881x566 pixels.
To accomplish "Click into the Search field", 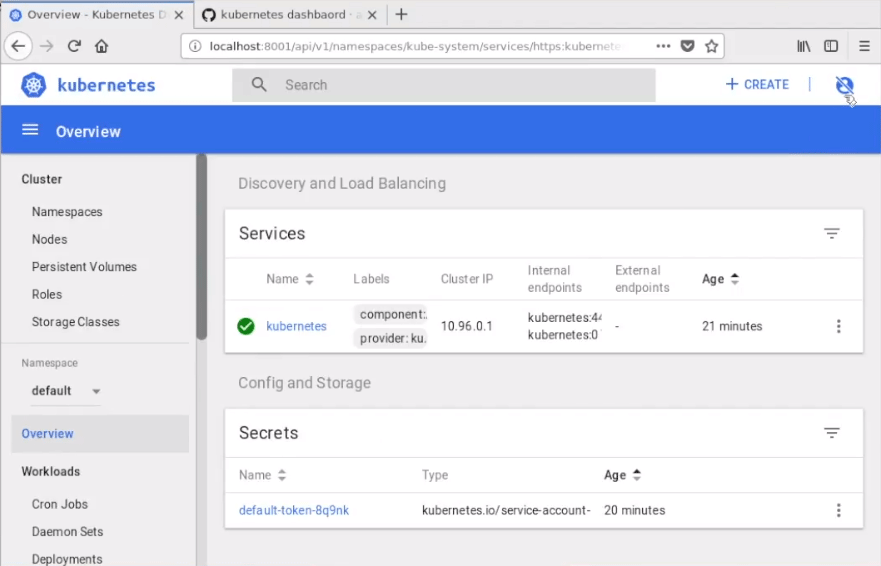I will [x=444, y=85].
